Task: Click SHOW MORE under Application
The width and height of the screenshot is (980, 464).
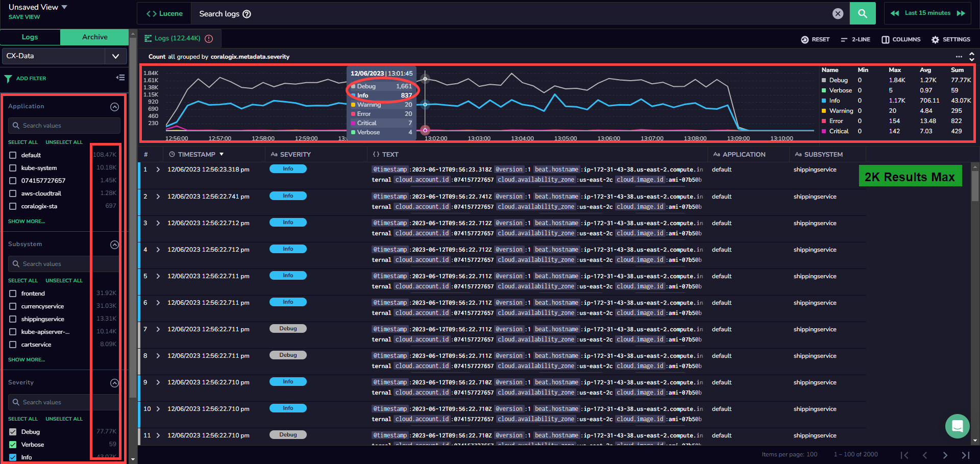Action: tap(27, 222)
